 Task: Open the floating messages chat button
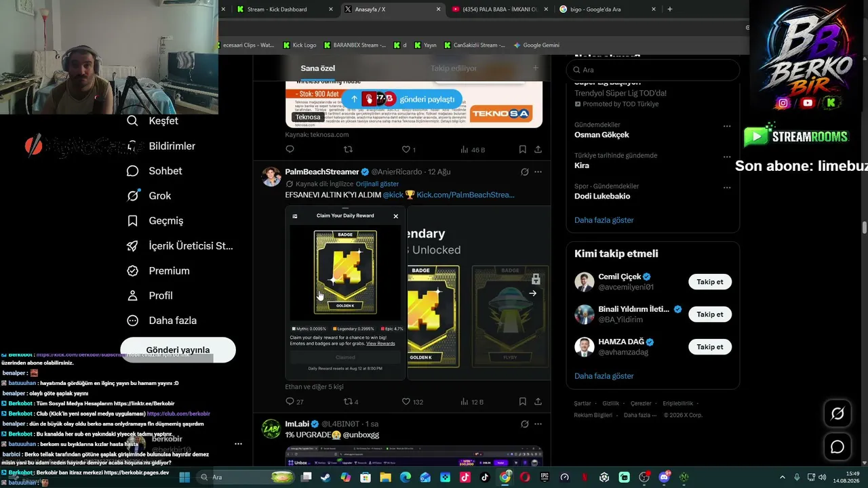click(x=837, y=447)
